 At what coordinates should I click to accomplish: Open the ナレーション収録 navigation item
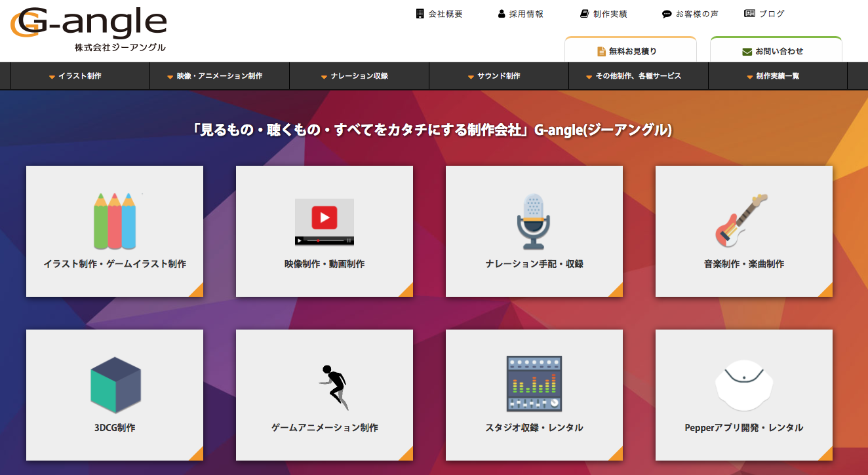(x=359, y=76)
